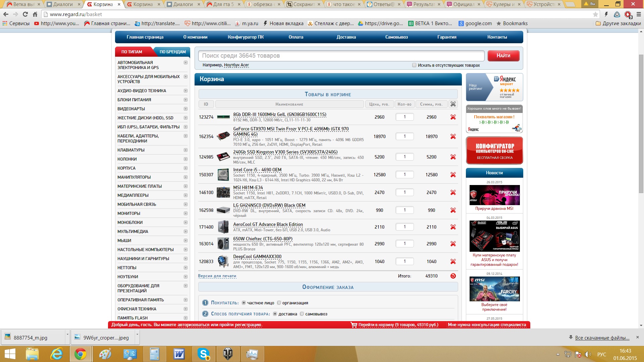This screenshot has height=362, width=644.
Task: Reload the page using the refresh icon
Action: point(25,14)
